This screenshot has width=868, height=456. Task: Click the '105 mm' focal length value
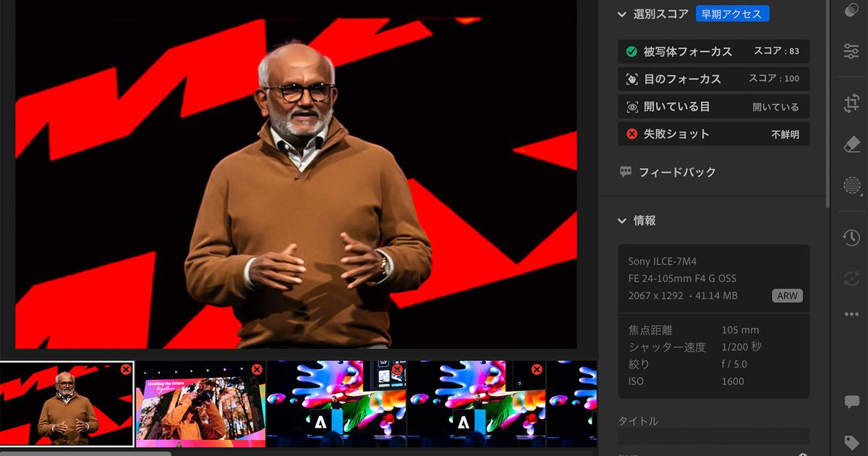[x=740, y=330]
